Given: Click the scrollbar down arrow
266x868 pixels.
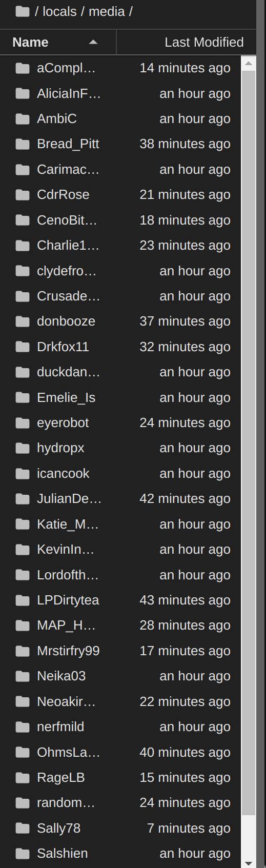Looking at the screenshot, I should tap(249, 863).
